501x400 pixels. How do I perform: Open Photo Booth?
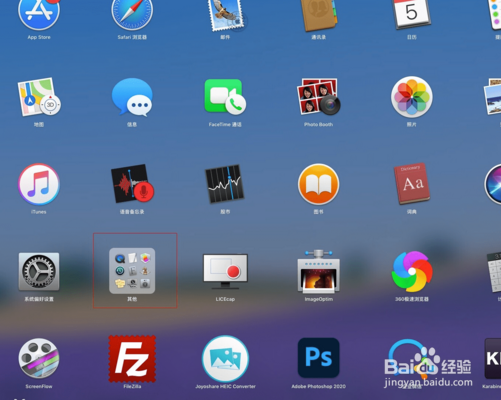(x=319, y=97)
